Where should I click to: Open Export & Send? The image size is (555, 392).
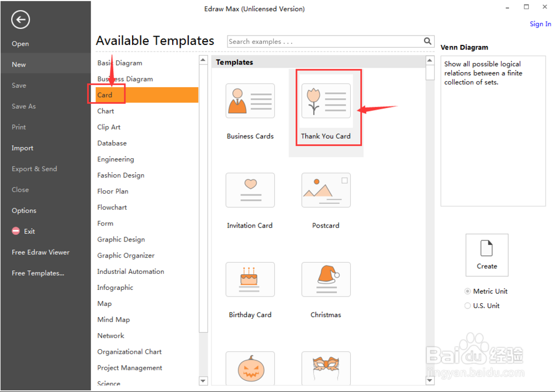click(x=34, y=169)
